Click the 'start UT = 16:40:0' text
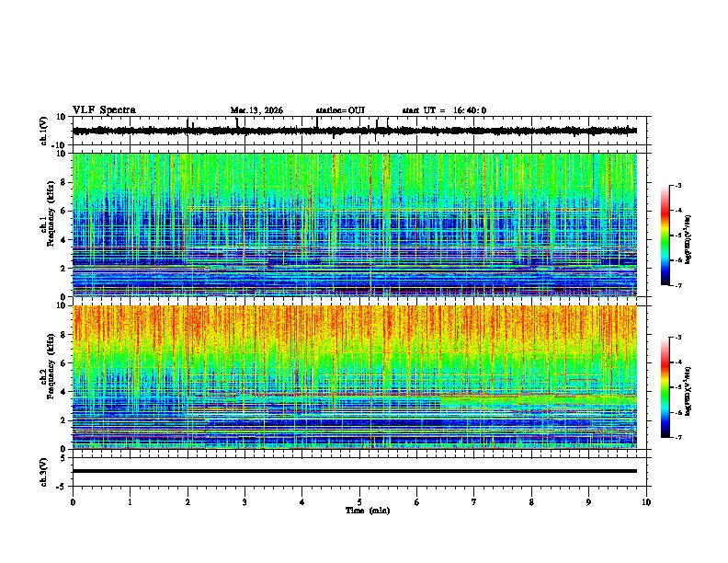The width and height of the screenshot is (728, 563). [x=444, y=110]
